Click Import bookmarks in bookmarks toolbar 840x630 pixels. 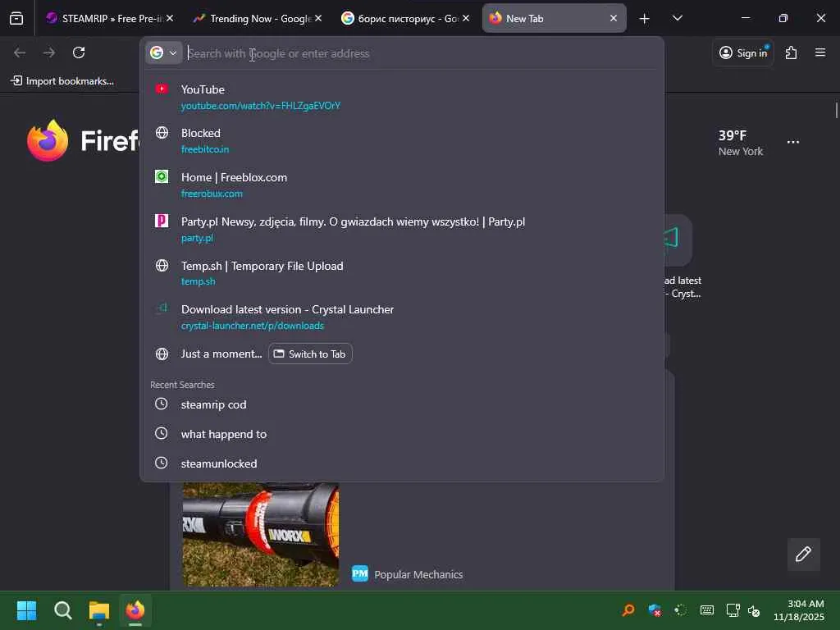click(x=62, y=81)
